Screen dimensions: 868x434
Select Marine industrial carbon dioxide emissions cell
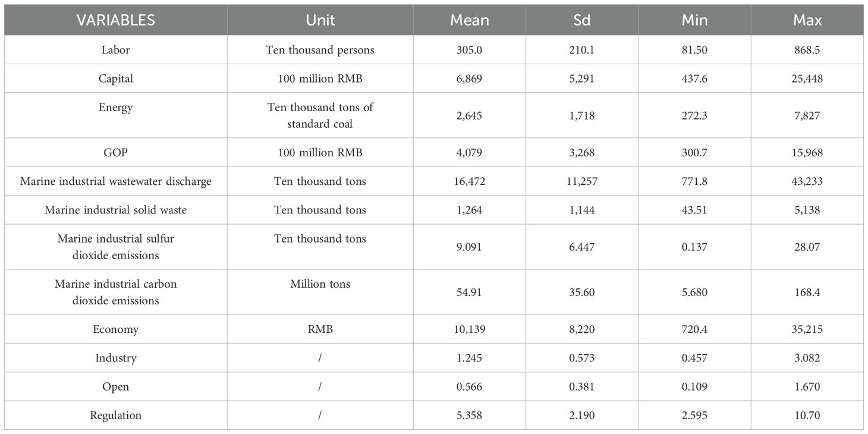(116, 292)
